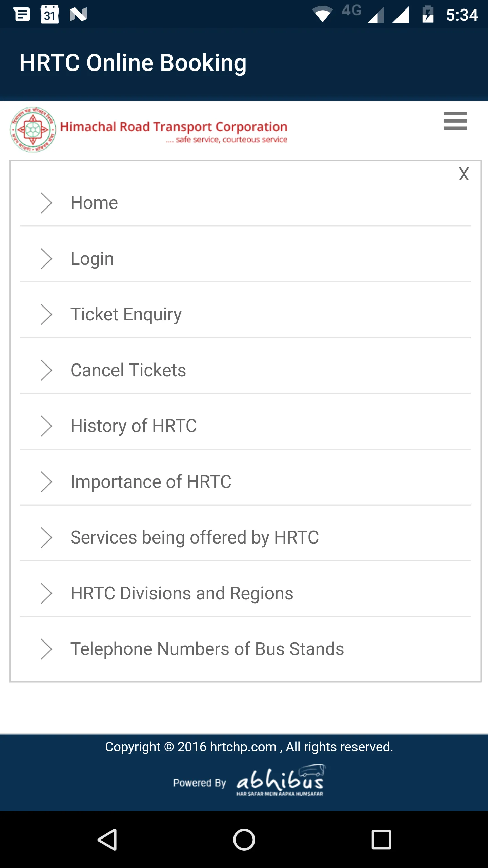Open Telephone Numbers of Bus Stands
Image resolution: width=488 pixels, height=868 pixels.
[207, 649]
